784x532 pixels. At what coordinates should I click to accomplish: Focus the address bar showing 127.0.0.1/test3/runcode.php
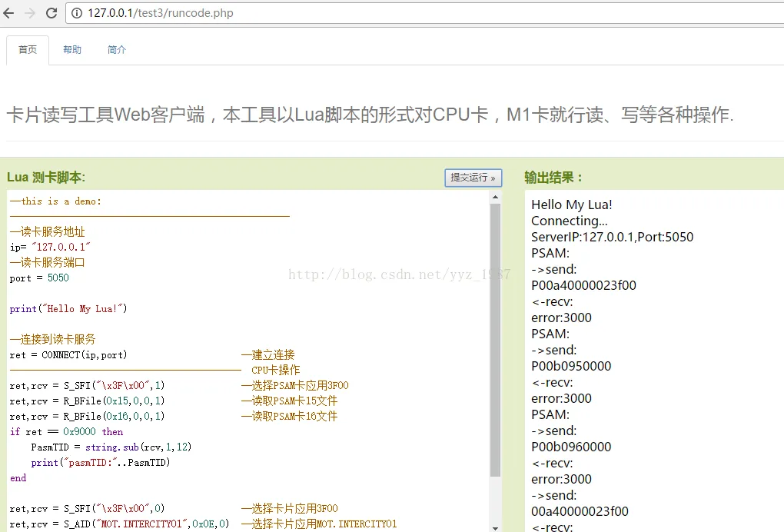pos(425,13)
